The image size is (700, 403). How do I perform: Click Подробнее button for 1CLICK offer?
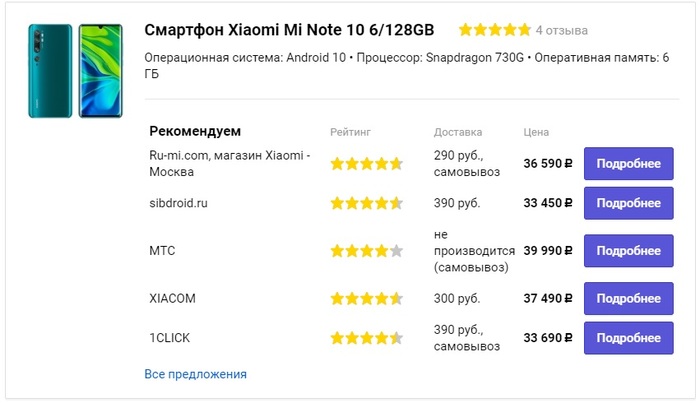point(628,338)
